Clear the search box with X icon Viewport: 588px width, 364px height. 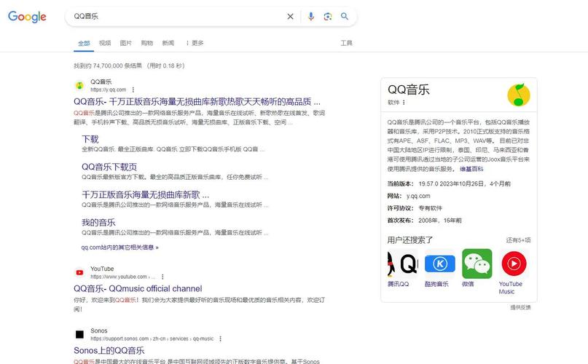tap(290, 17)
